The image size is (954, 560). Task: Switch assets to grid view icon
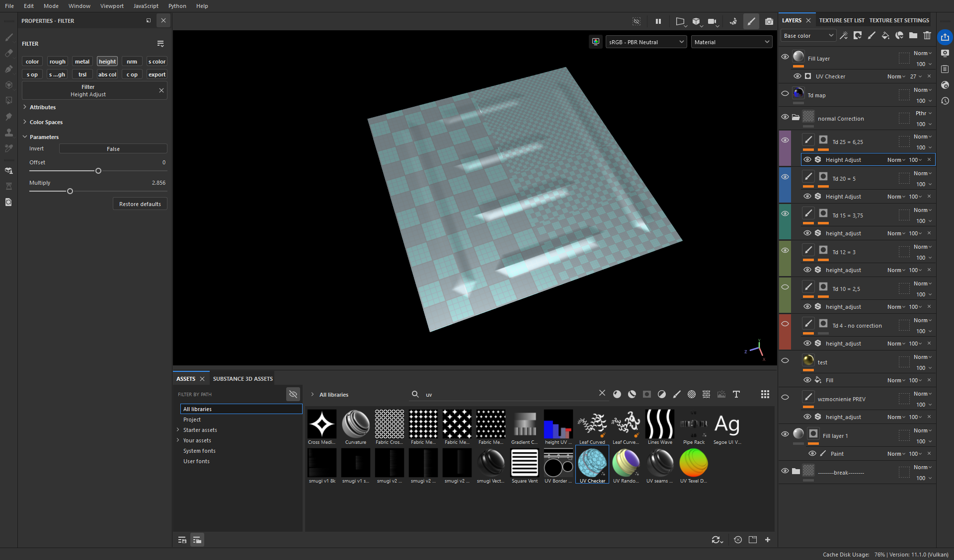coord(765,394)
